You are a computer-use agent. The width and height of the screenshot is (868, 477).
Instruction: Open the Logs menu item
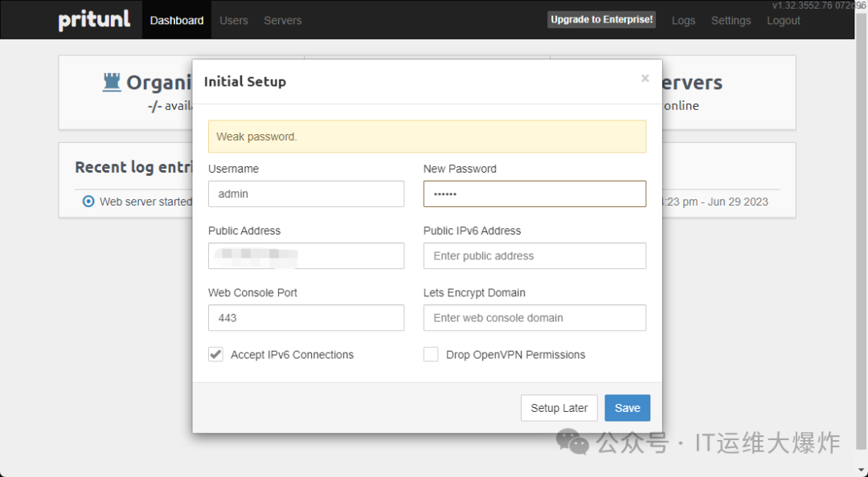(x=683, y=20)
